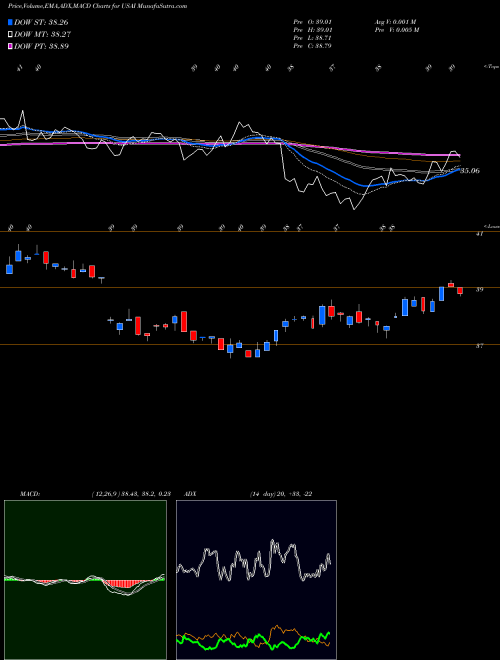Click the last red candlestick on the right
The height and width of the screenshot is (660, 500).
460,291
